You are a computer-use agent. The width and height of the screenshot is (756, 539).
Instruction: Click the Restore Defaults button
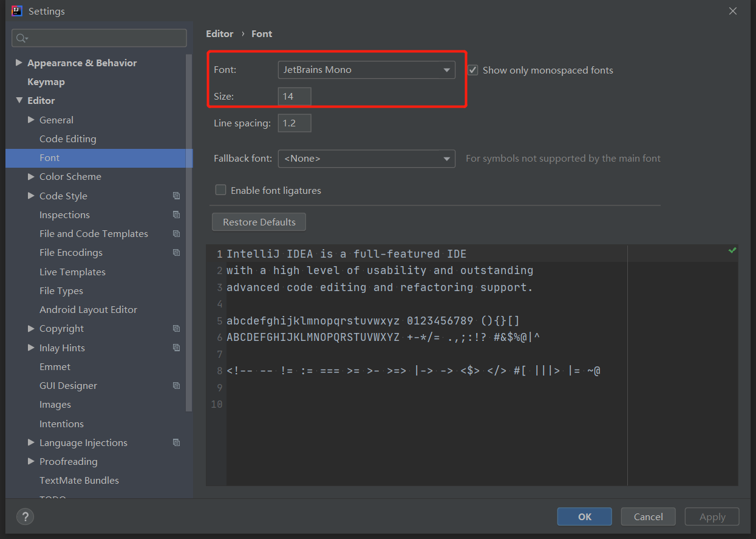click(x=259, y=222)
